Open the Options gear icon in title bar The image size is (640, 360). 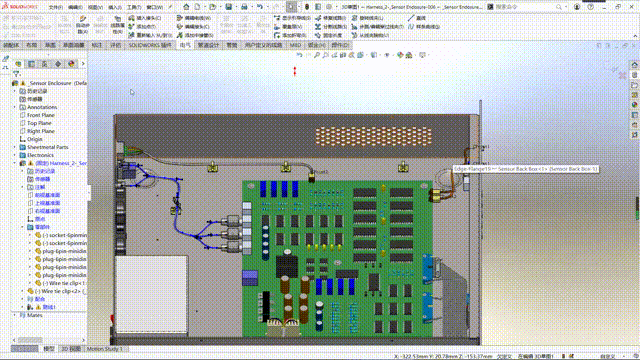point(329,7)
